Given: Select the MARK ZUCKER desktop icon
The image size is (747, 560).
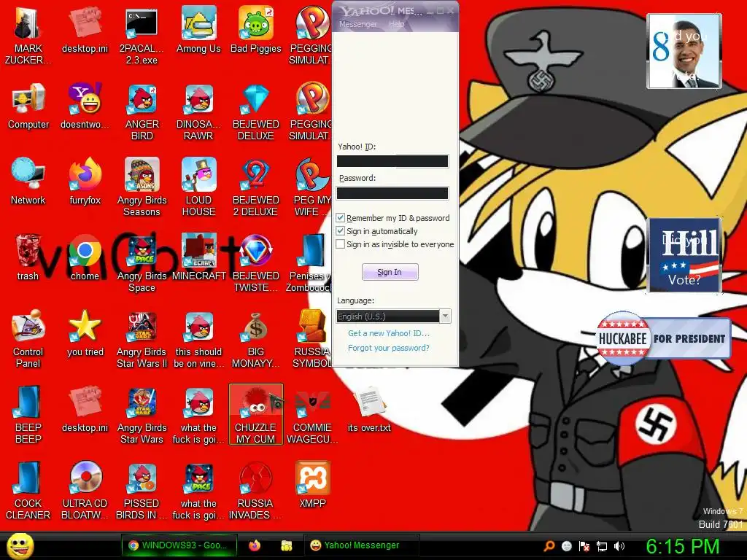Looking at the screenshot, I should pyautogui.click(x=28, y=35).
